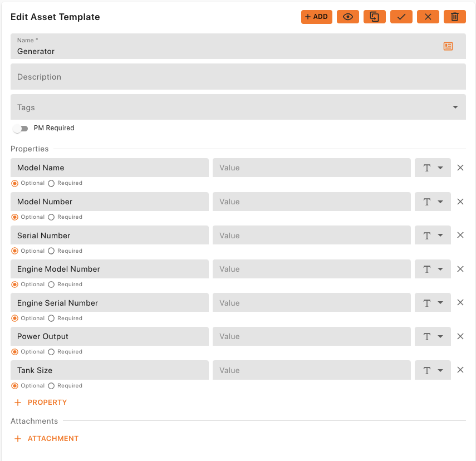
Task: Click Value field for Engine Serial Number
Action: [312, 302]
